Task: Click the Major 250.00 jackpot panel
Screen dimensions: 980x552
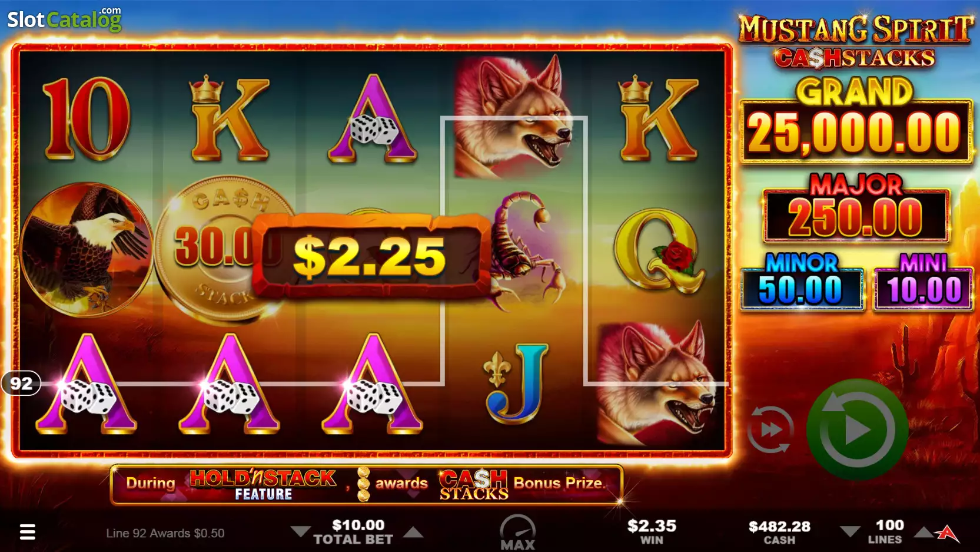Action: (856, 209)
